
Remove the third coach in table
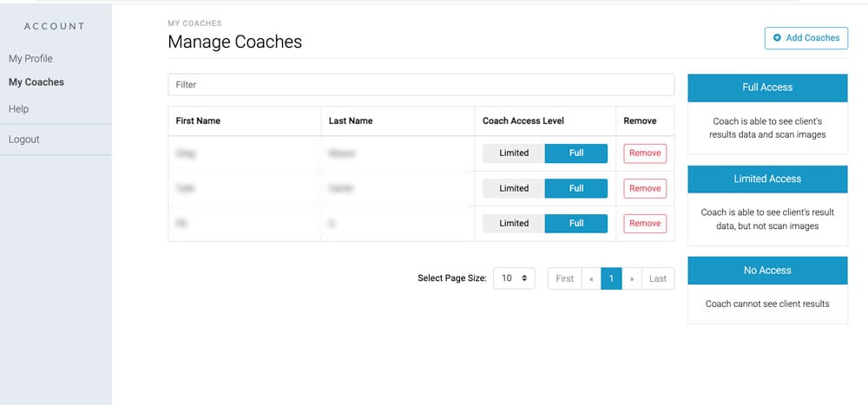645,223
